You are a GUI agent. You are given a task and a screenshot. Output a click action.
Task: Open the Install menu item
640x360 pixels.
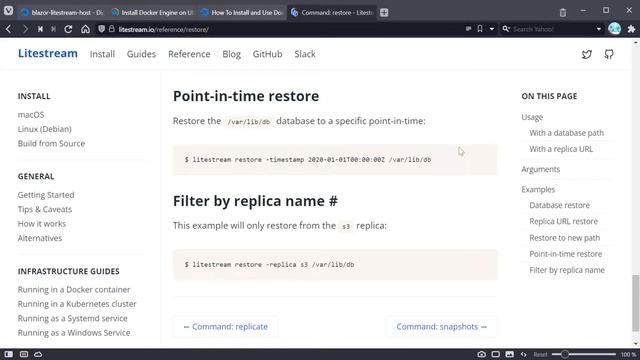tap(102, 54)
